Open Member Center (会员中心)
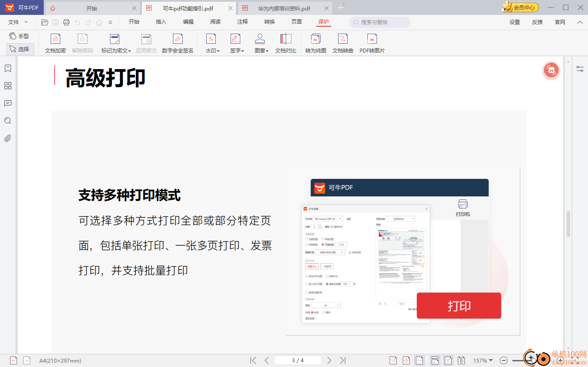 (520, 7)
